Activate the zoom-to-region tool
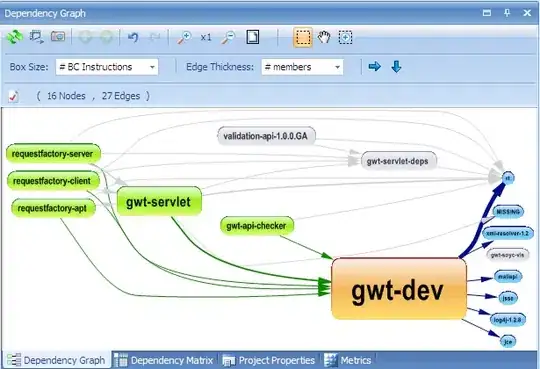The image size is (540, 369). 345,37
